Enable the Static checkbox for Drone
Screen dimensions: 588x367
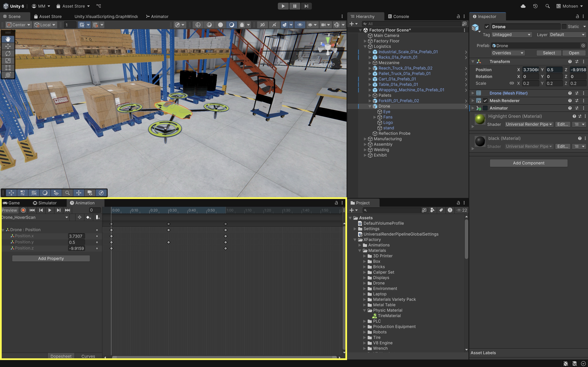click(x=564, y=27)
